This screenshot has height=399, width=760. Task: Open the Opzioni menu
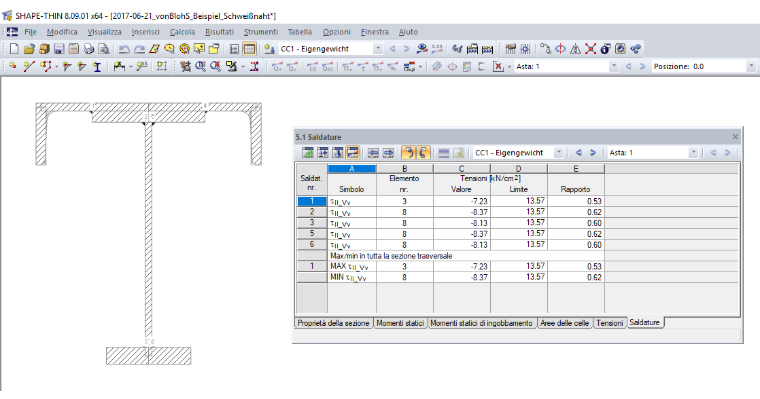tap(336, 32)
